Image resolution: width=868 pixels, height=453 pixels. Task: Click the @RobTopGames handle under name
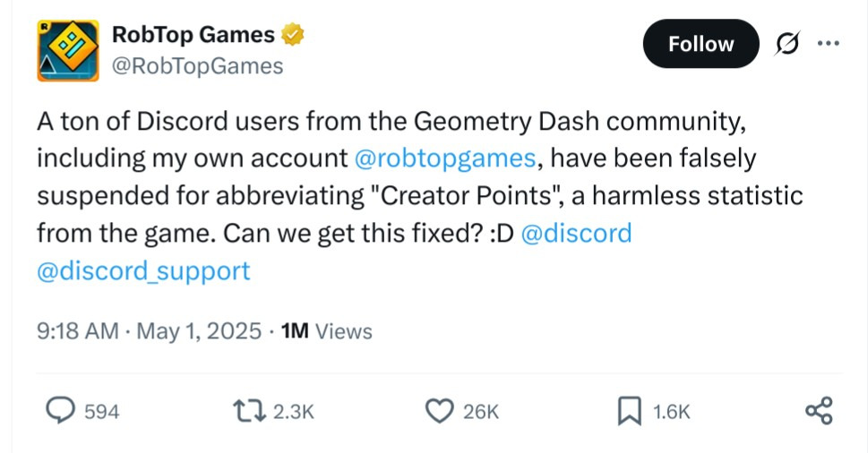point(196,65)
